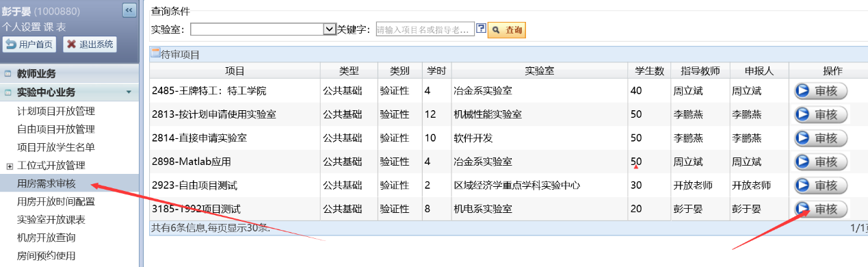The height and width of the screenshot is (267, 868).
Task: Open 课 表 link in header
Action: coord(55,27)
